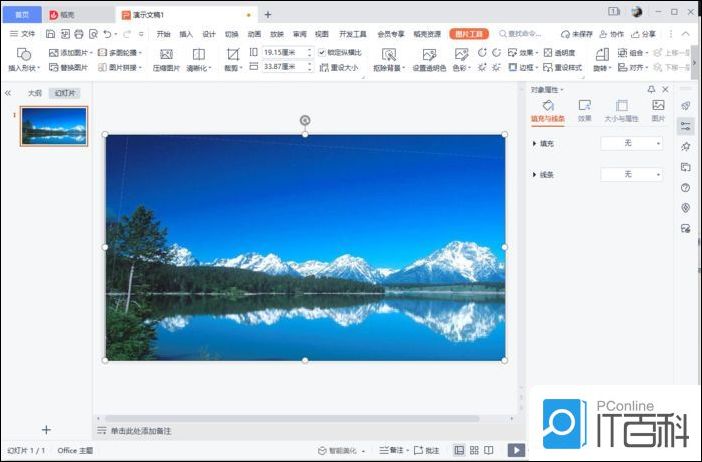Collapse slide panel with double chevron
Viewport: 702px width, 462px height.
[x=8, y=93]
